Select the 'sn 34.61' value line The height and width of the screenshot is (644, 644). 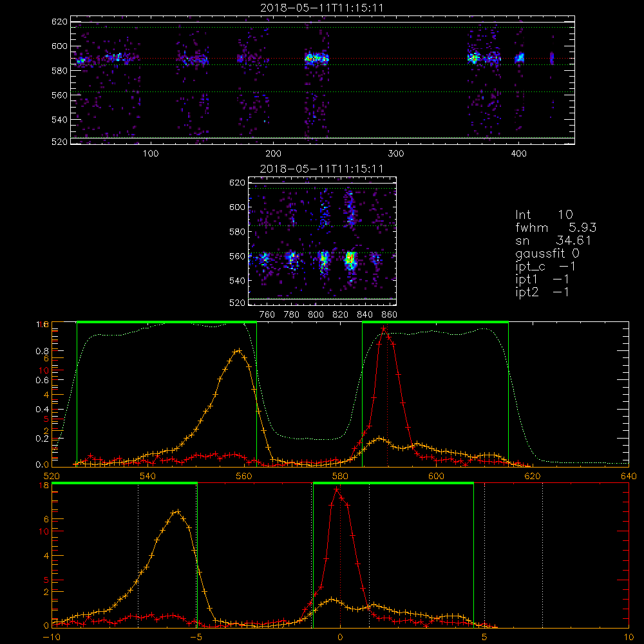tap(553, 240)
